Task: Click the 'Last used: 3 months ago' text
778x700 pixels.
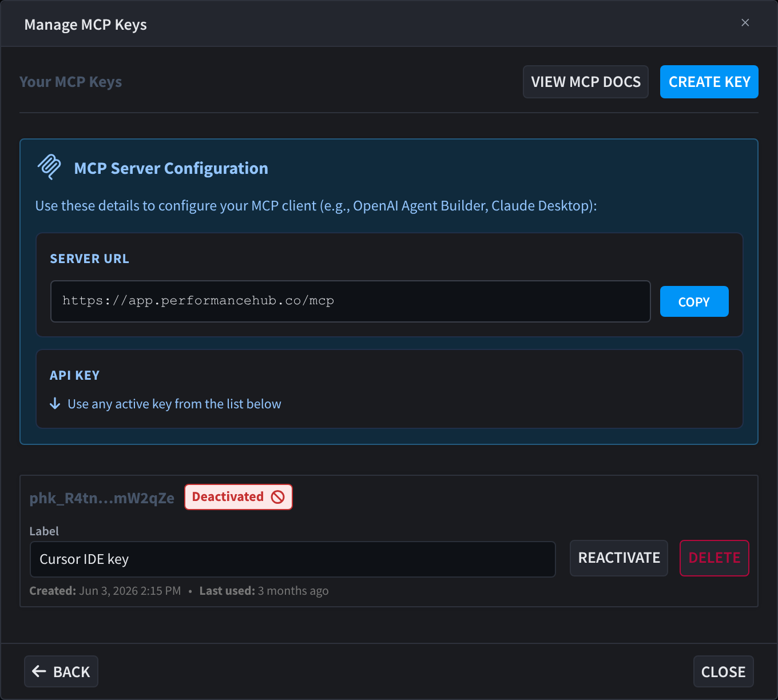Action: pyautogui.click(x=264, y=591)
